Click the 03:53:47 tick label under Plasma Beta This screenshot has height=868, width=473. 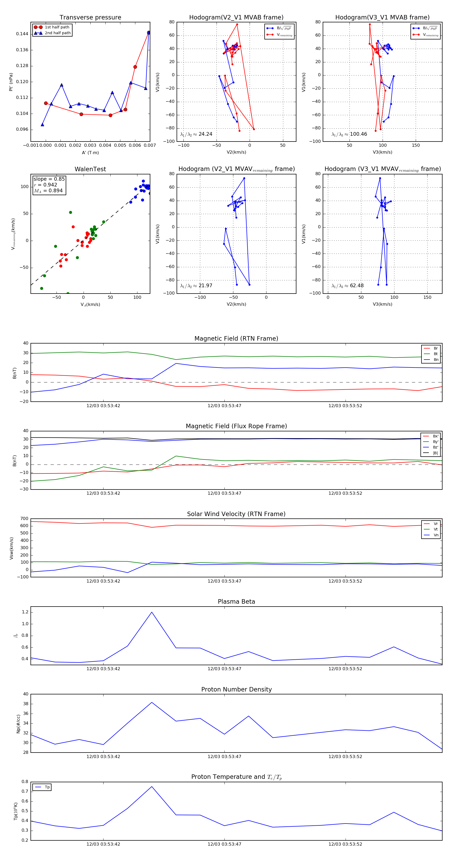(225, 669)
